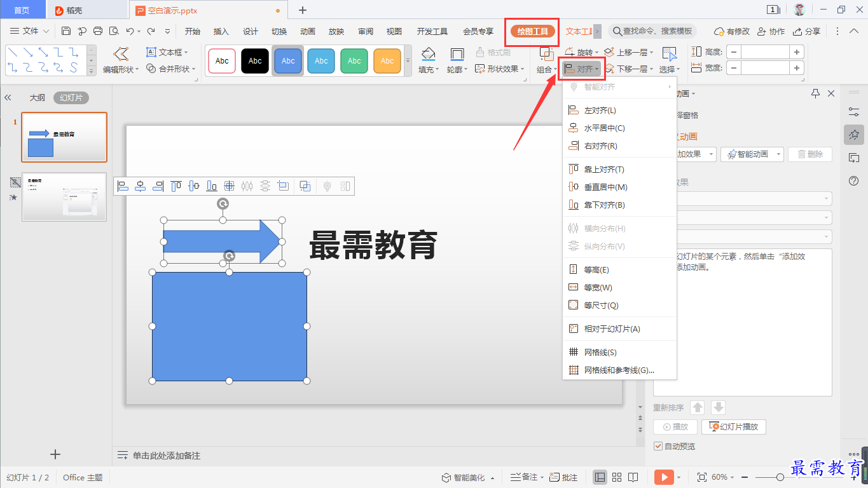
Task: Click the Print Preview magnifier icon
Action: click(x=114, y=31)
